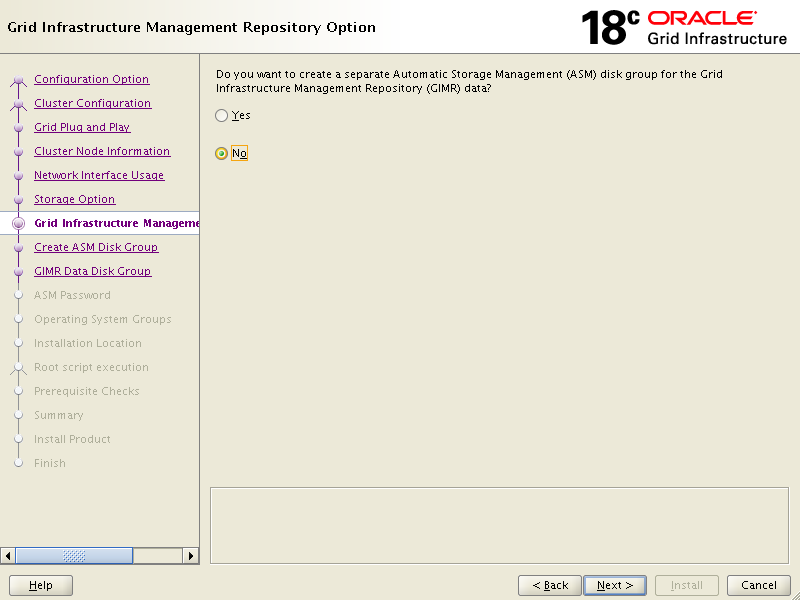This screenshot has width=800, height=600.
Task: Open the Configuration Option step
Action: 91,79
